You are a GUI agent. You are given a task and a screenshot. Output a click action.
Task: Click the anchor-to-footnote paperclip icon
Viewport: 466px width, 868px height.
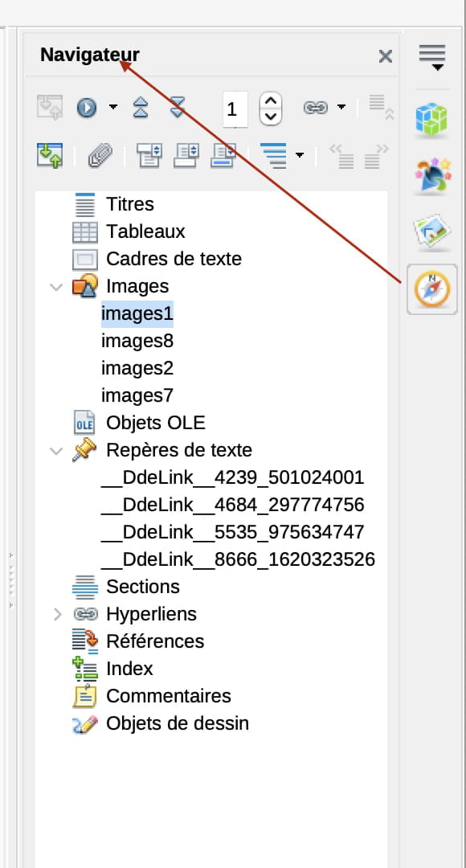pyautogui.click(x=100, y=156)
